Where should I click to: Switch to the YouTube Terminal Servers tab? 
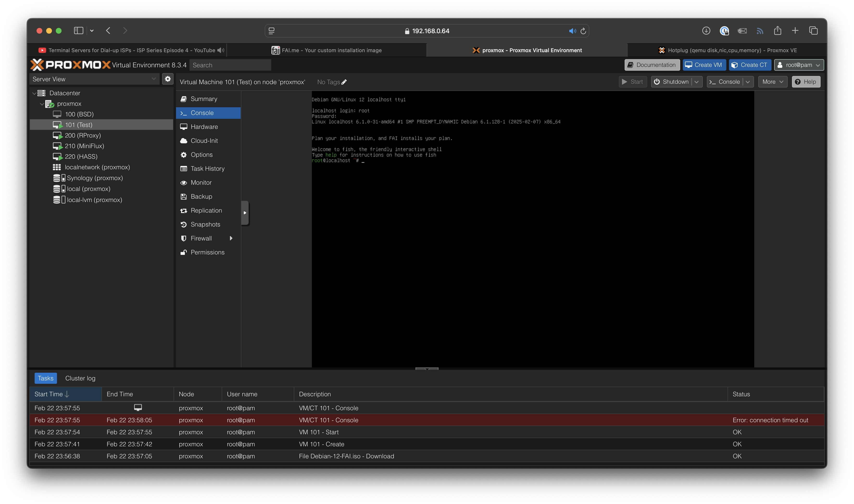127,50
